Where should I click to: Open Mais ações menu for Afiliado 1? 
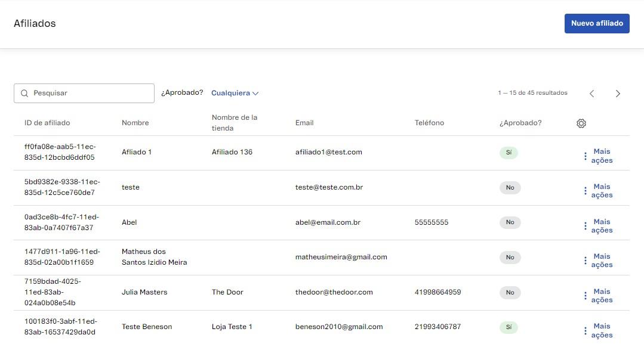pos(597,156)
